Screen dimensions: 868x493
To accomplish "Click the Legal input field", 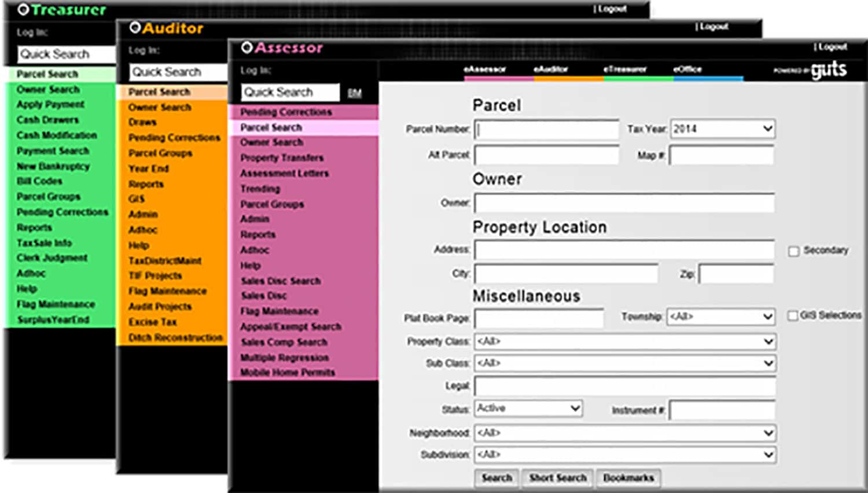I will 625,386.
